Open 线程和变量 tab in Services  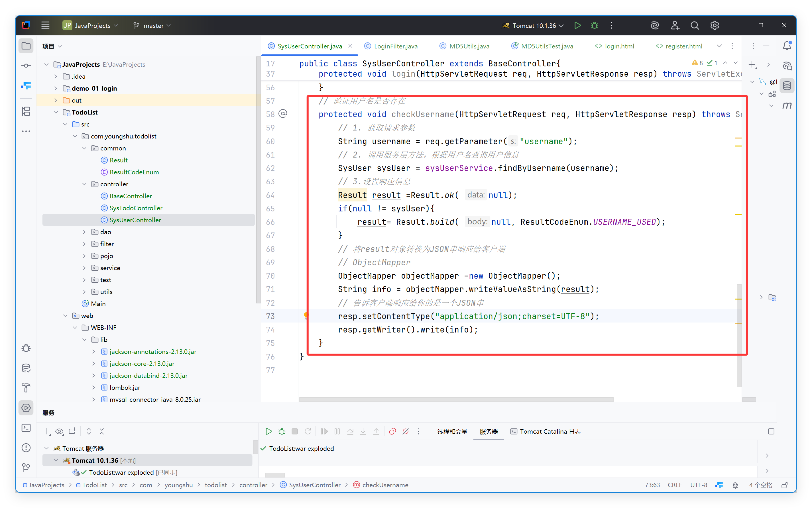452,431
